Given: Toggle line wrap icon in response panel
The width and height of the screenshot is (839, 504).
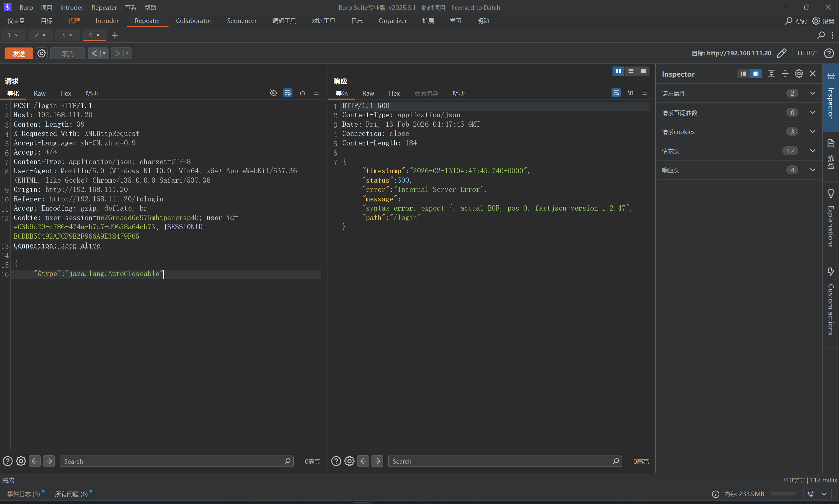Looking at the screenshot, I should coord(616,93).
